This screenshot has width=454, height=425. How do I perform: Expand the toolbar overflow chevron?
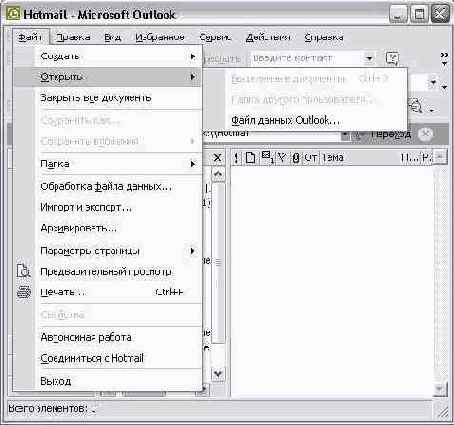444,58
